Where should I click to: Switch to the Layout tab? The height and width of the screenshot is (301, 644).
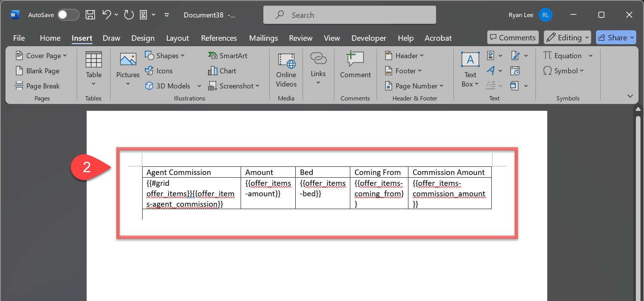coord(177,38)
